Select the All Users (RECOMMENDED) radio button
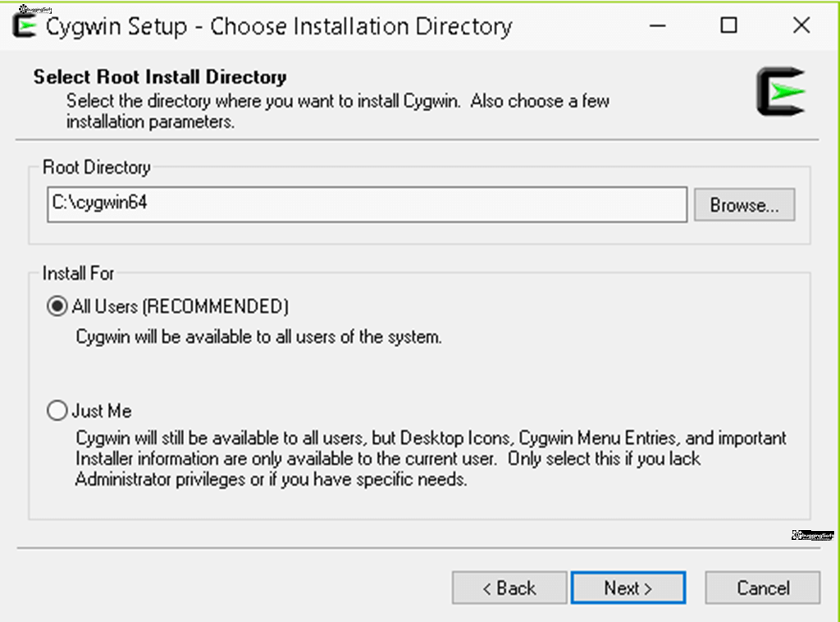This screenshot has width=840, height=622. 57,306
